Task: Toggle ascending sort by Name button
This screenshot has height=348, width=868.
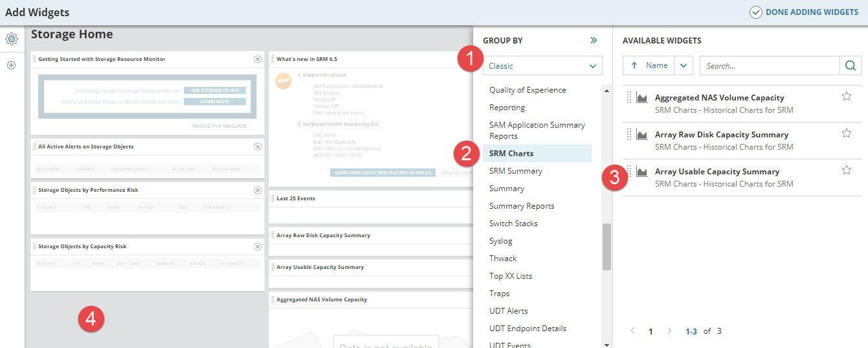Action: 649,65
